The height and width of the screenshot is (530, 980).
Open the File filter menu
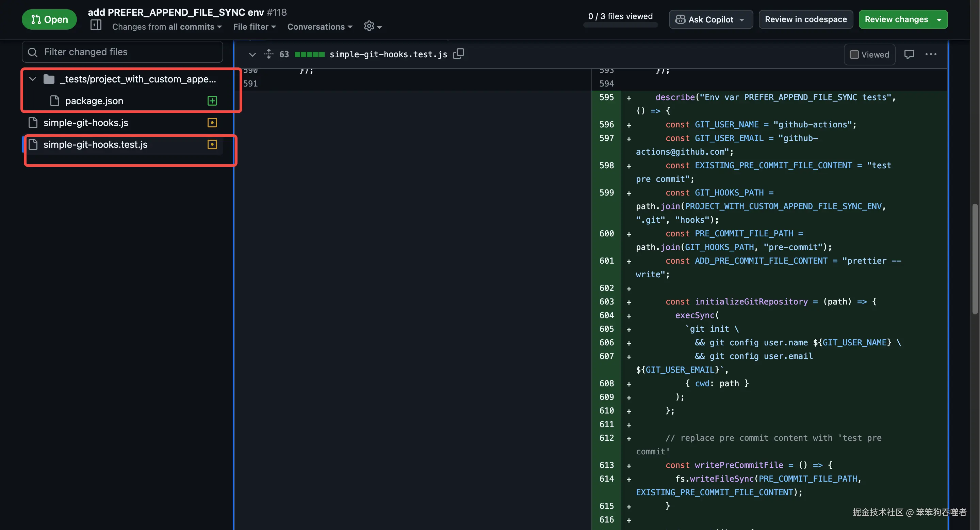click(254, 27)
